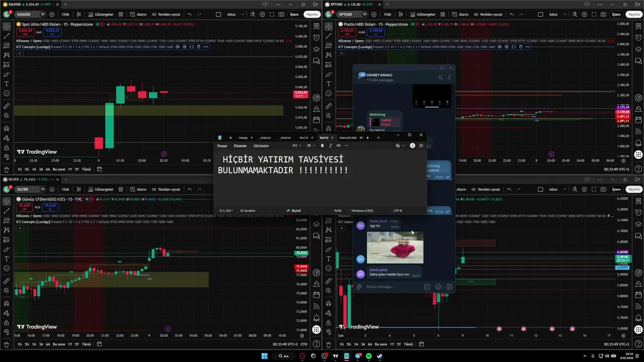This screenshot has width=644, height=362.
Task: Open the 15dk interval selector in SILVER chart
Action: point(65,190)
